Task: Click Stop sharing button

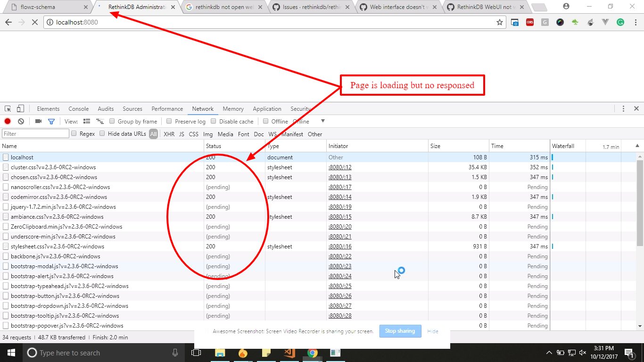Action: 400,331
